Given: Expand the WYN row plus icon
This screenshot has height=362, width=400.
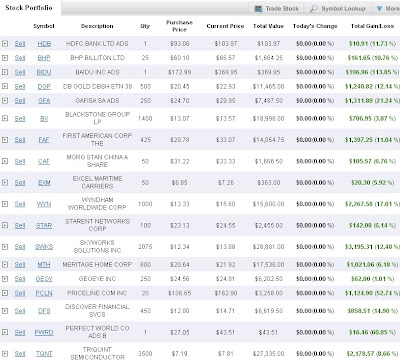Looking at the screenshot, I should [x=5, y=204].
